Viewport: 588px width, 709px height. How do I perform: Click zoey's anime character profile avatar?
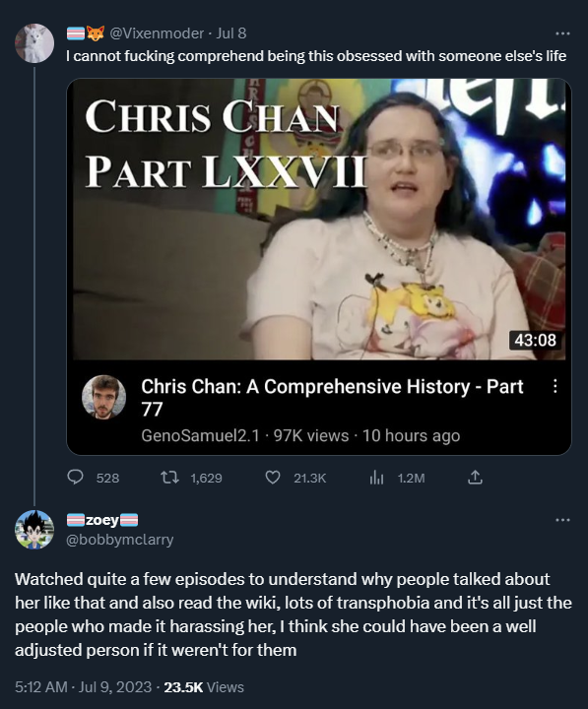click(x=34, y=530)
